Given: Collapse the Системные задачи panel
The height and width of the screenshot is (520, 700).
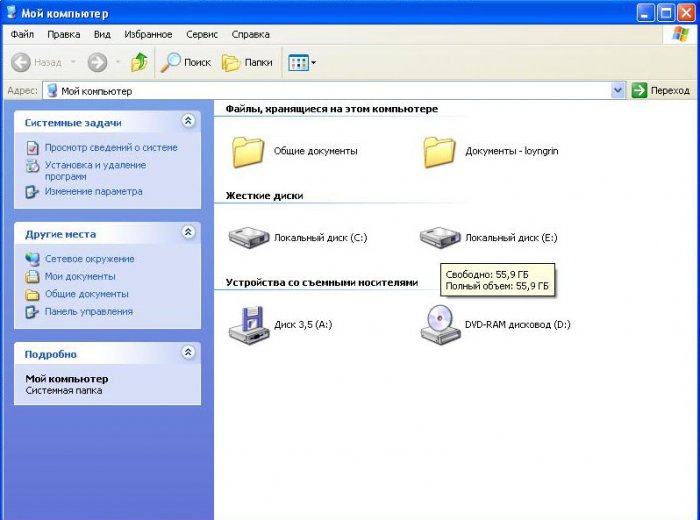Looking at the screenshot, I should click(188, 121).
